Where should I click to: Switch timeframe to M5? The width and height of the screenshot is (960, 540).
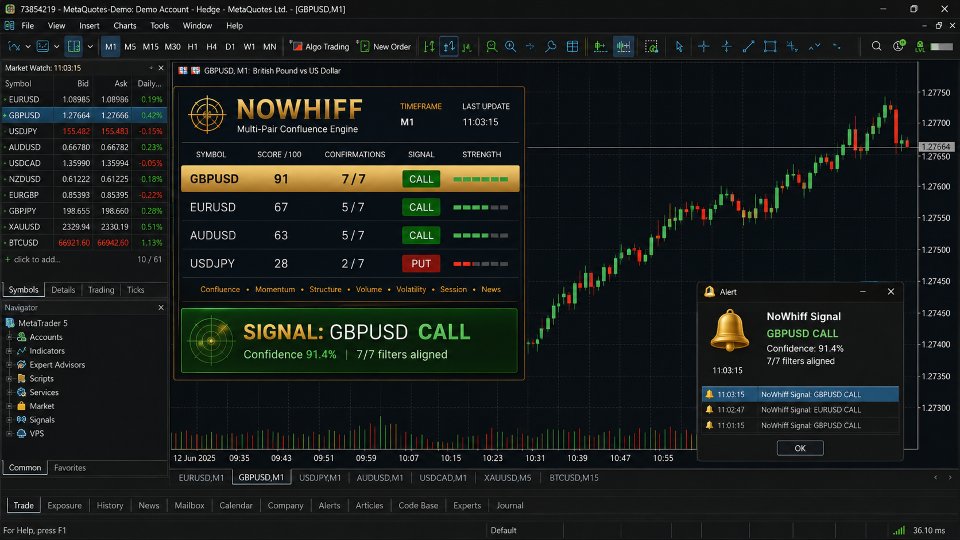pos(130,47)
